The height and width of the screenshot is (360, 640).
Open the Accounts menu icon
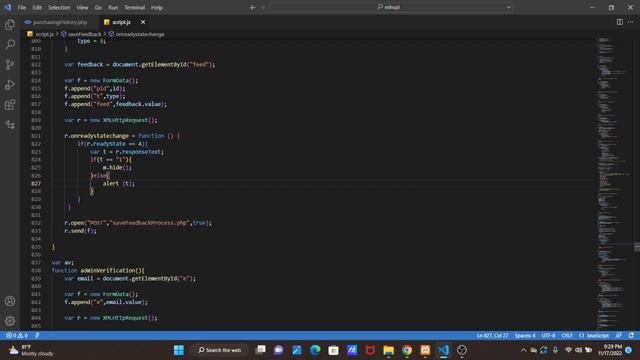[x=10, y=301]
